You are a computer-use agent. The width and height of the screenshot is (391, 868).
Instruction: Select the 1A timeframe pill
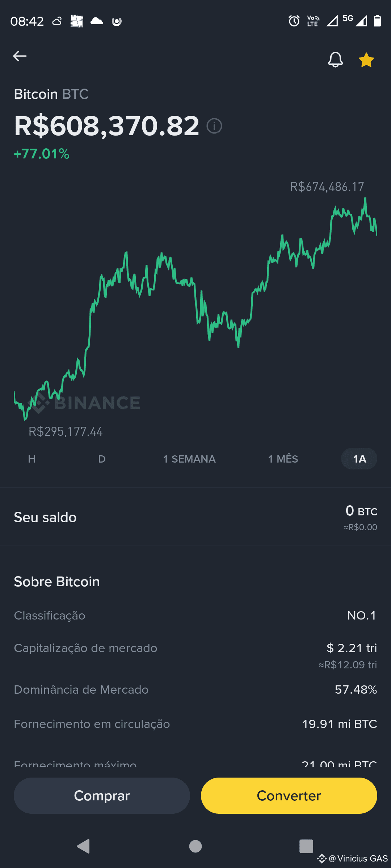[359, 459]
